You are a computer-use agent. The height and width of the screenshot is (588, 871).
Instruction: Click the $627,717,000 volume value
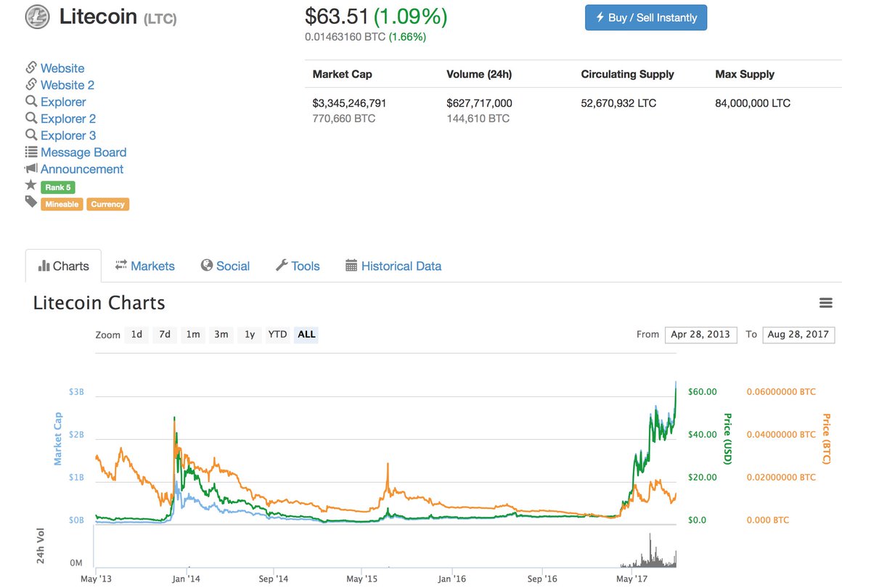pos(480,103)
